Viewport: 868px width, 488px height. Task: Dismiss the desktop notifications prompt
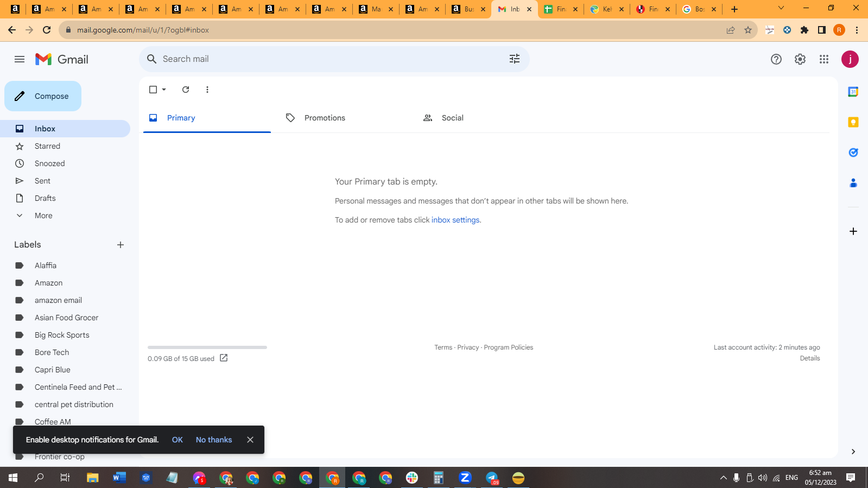tap(250, 440)
